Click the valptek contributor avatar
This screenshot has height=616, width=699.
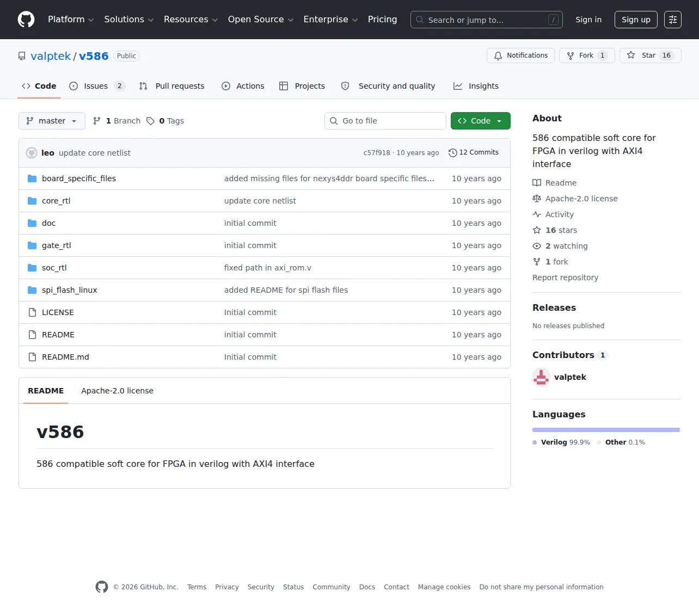click(541, 377)
